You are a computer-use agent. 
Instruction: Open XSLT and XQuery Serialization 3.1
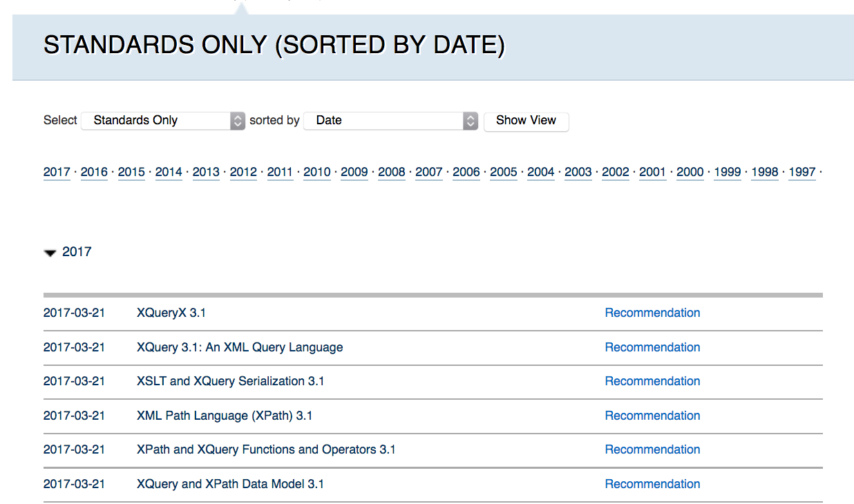(230, 381)
